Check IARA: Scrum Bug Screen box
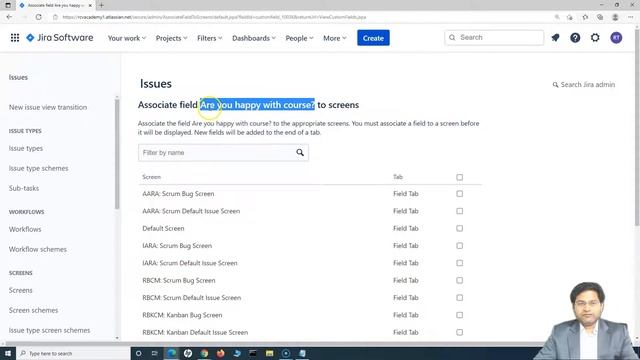This screenshot has height=360, width=640. click(x=460, y=246)
